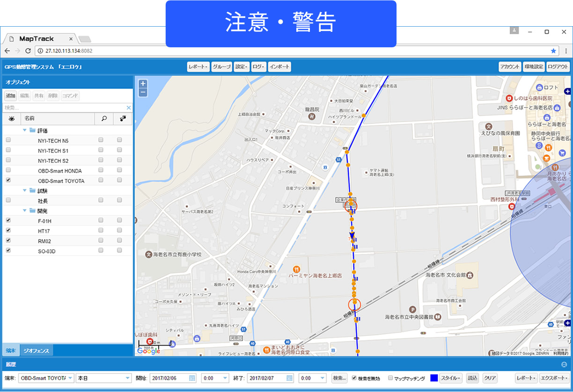Toggle the 検索を無効 checkbox
This screenshot has height=392, width=573.
coord(354,378)
